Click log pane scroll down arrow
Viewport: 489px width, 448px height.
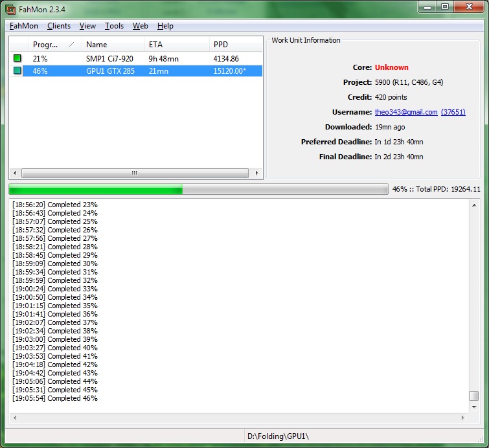[x=474, y=407]
